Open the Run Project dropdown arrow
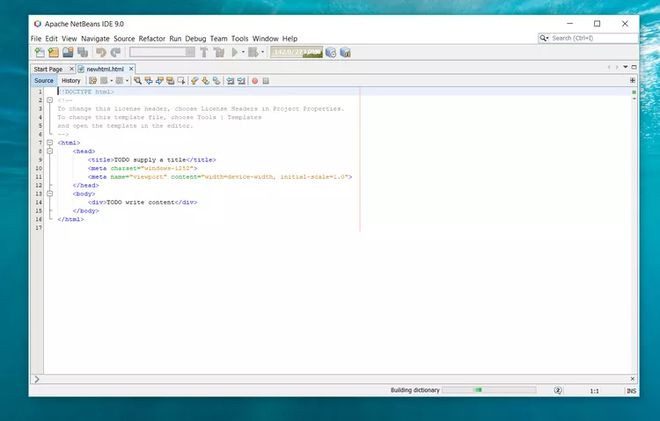Viewport: 660px width, 421px height. tap(243, 53)
